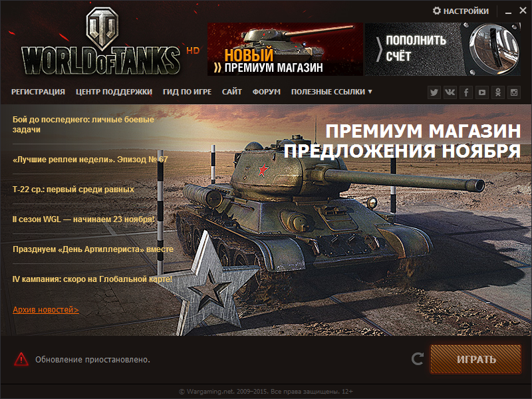532x399 pixels.
Task: Click the red update warning triangle
Action: [x=21, y=359]
